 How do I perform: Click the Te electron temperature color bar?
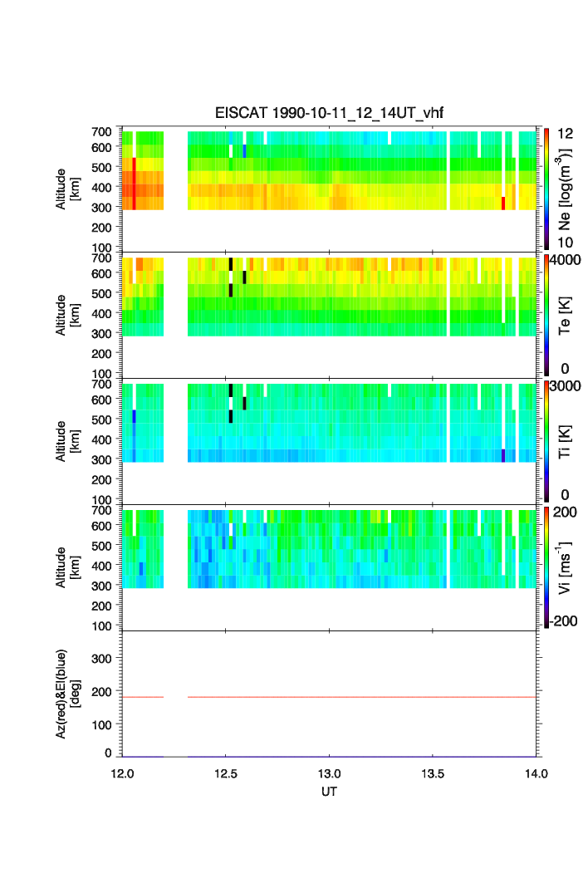(x=546, y=315)
